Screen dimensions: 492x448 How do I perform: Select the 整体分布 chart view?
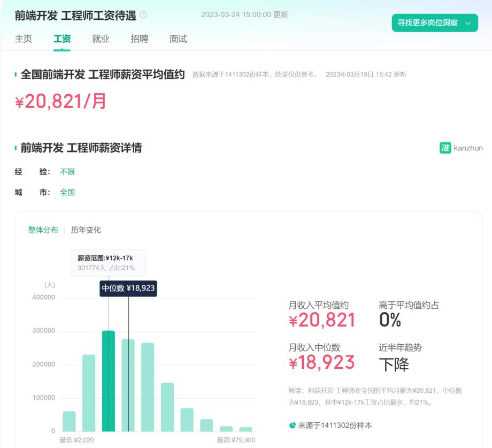pos(43,230)
